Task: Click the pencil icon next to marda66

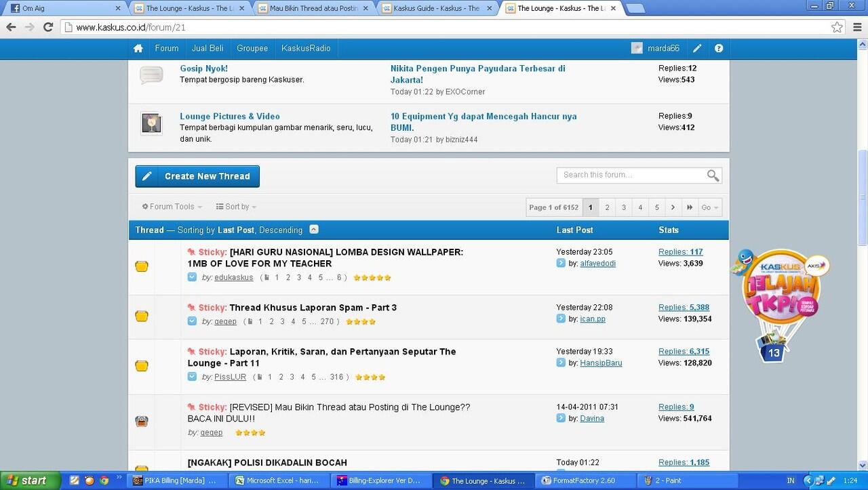Action: tap(697, 48)
